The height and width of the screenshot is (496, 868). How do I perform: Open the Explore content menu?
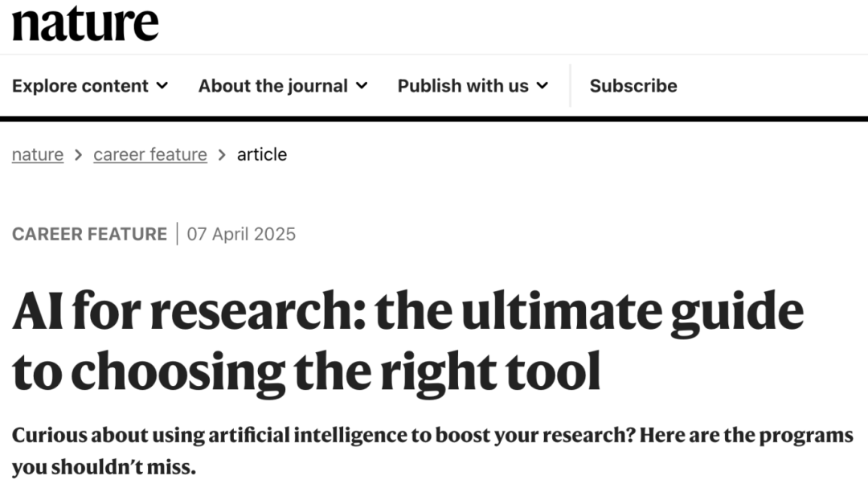[80, 85]
